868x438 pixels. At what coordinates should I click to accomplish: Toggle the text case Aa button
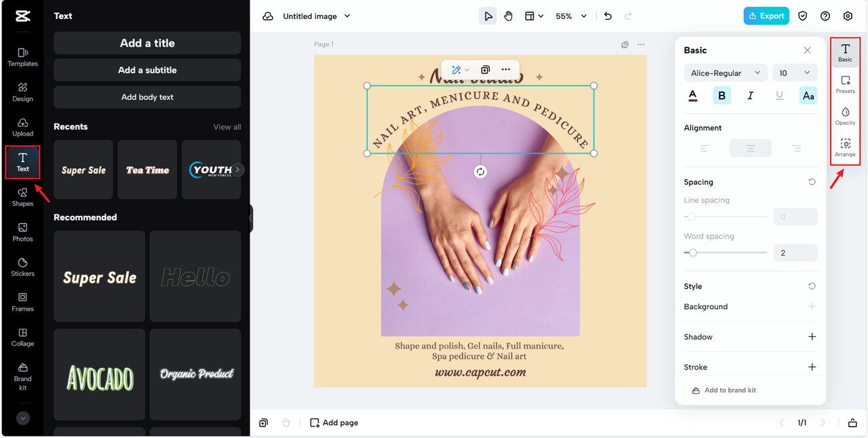pos(808,96)
